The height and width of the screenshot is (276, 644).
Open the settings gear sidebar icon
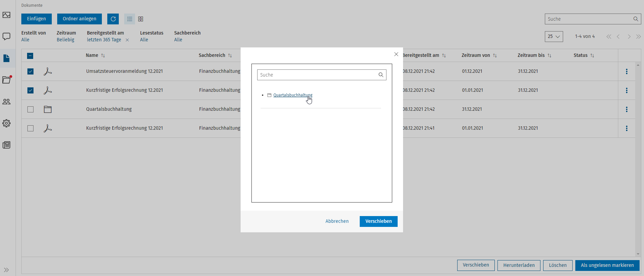point(6,123)
